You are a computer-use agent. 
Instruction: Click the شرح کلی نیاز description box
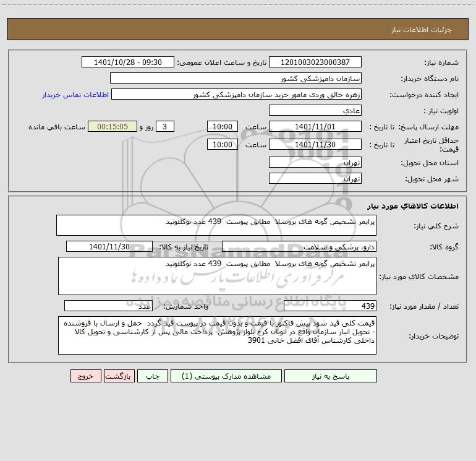pyautogui.click(x=216, y=225)
